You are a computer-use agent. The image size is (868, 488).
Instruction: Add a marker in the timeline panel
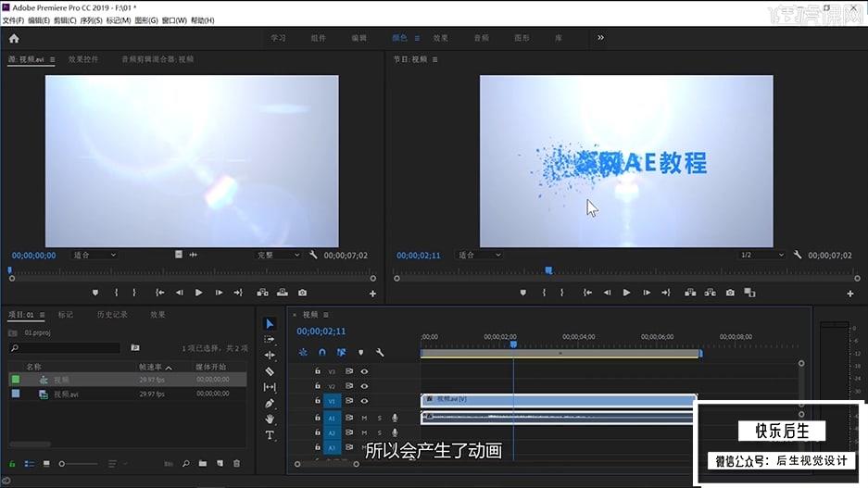click(361, 353)
